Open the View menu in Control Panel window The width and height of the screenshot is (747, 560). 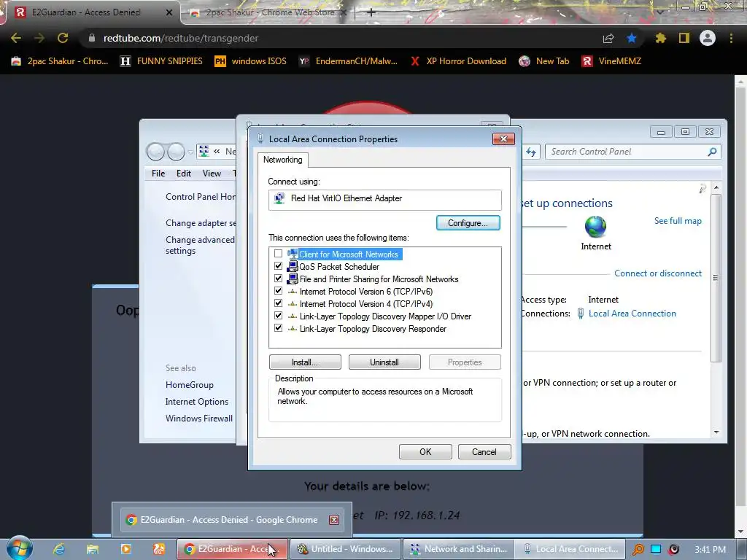[x=212, y=174]
